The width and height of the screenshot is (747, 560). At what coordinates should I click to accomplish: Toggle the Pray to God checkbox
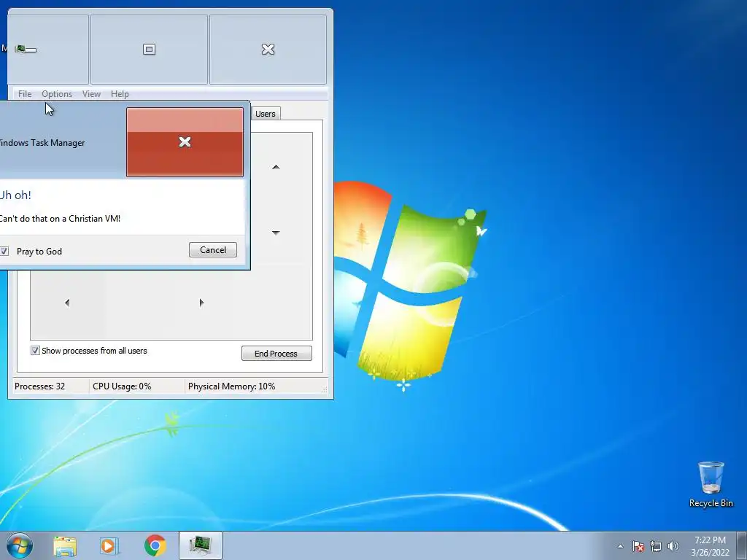pos(4,251)
